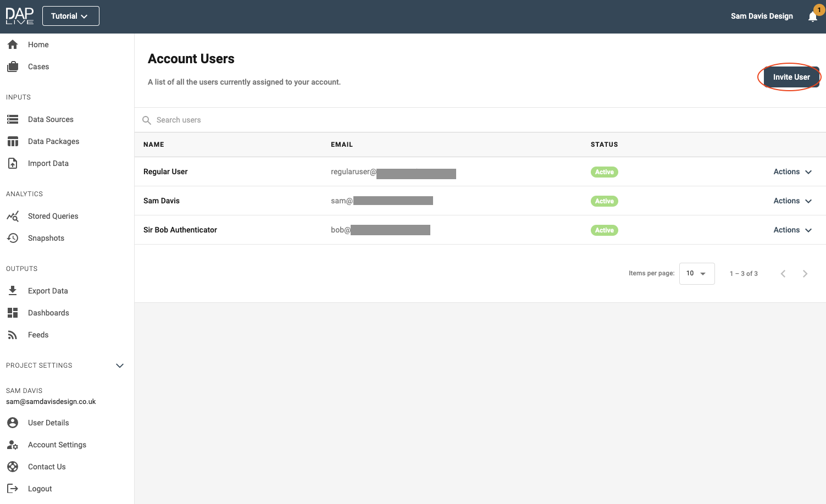Navigate to Cases in sidebar
The height and width of the screenshot is (504, 826).
38,67
